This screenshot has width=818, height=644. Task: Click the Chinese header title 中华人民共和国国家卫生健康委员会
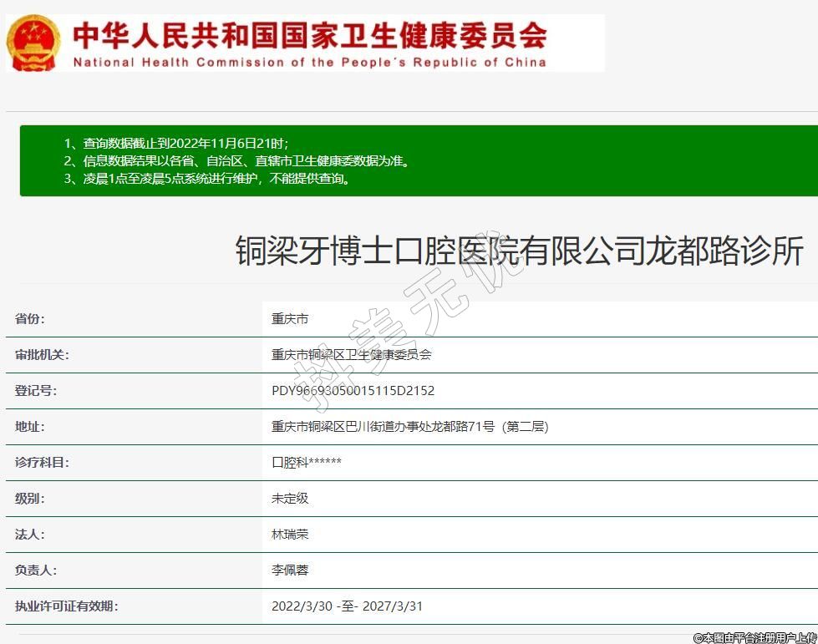click(309, 35)
